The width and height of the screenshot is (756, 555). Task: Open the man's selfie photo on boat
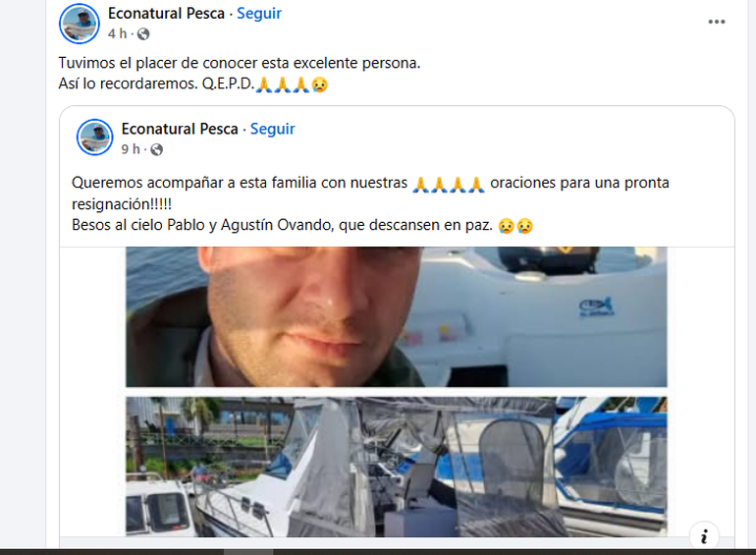pos(397,317)
